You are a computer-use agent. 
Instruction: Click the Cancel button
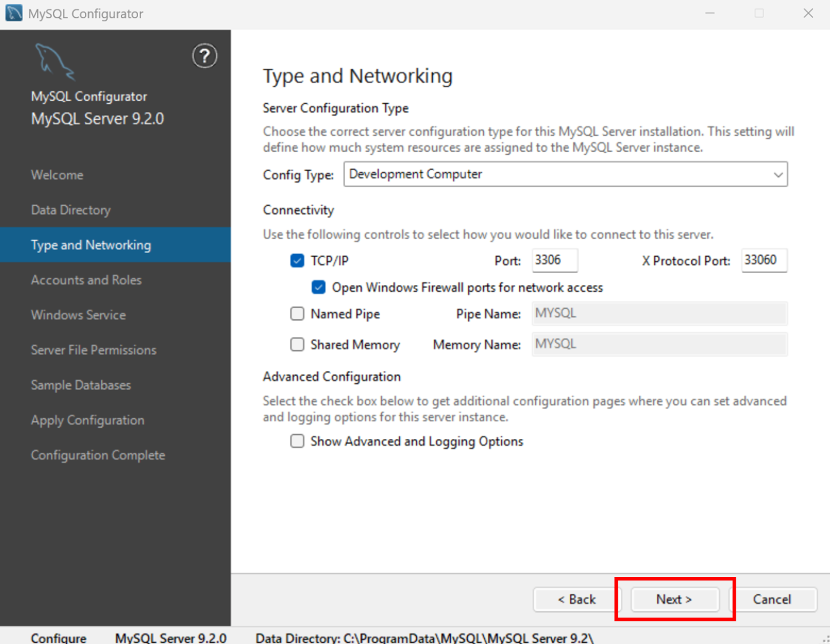[772, 599]
